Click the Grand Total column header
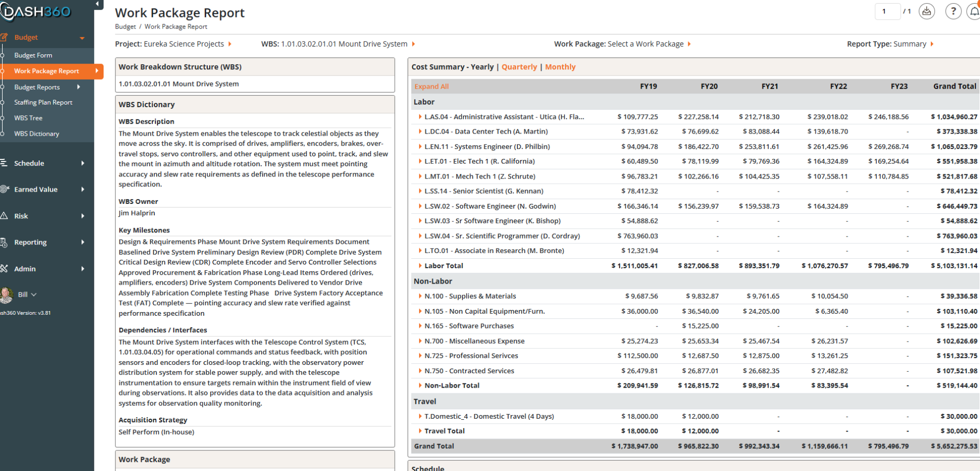 955,86
